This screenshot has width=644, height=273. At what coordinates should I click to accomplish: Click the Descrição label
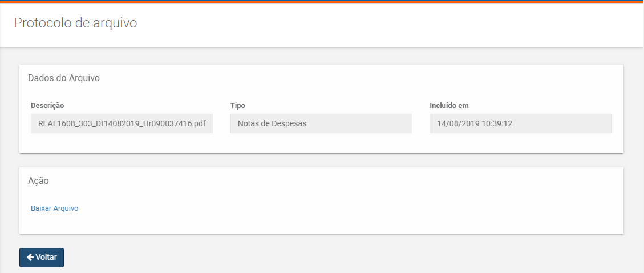[47, 106]
